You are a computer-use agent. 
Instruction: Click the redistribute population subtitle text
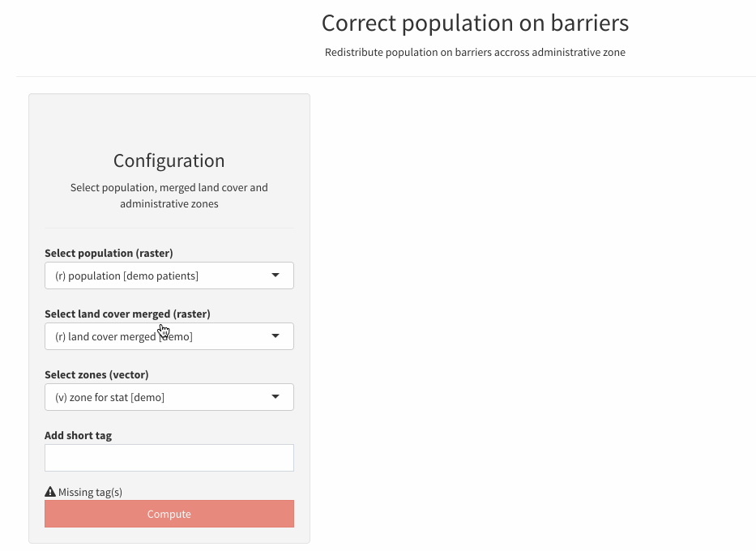click(x=475, y=52)
